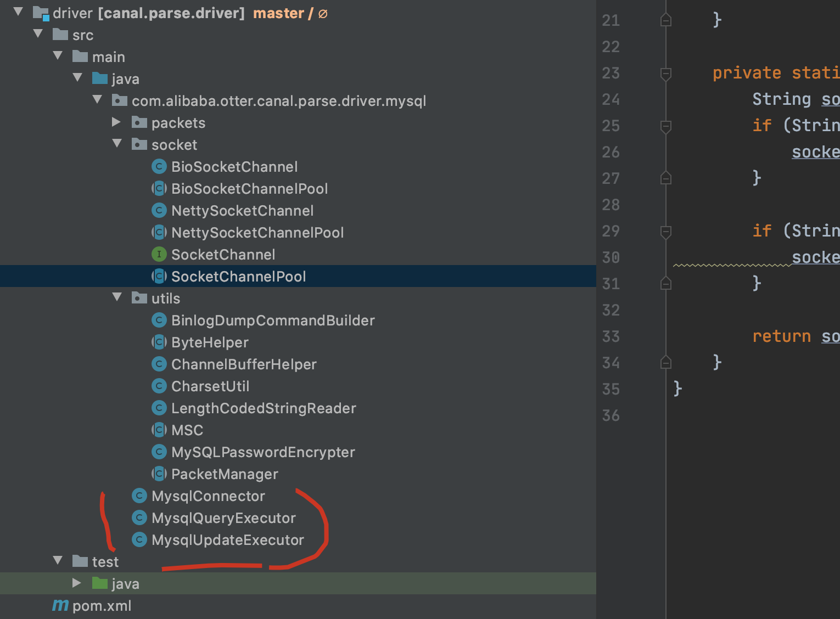Screen dimensions: 840x619
Task: Expand the java folder under test
Action: 76,583
